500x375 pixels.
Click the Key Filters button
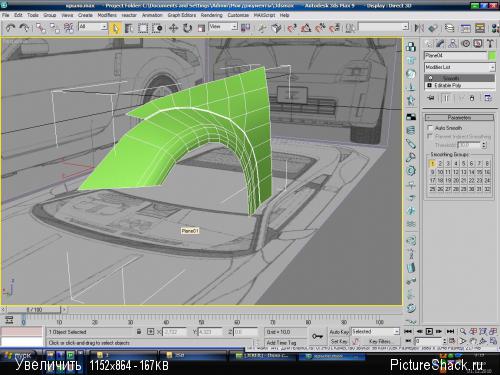(380, 341)
